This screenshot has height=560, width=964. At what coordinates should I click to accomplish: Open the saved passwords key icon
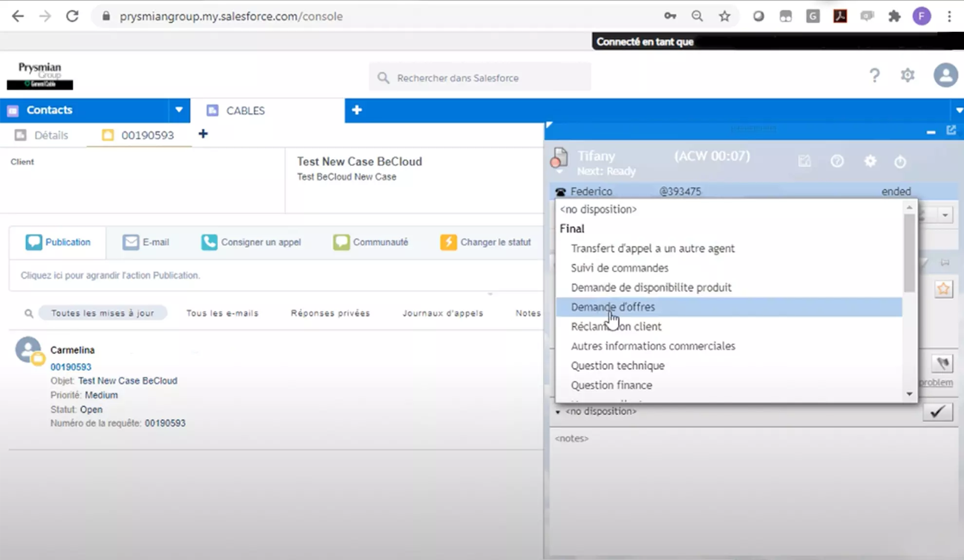[x=670, y=16]
